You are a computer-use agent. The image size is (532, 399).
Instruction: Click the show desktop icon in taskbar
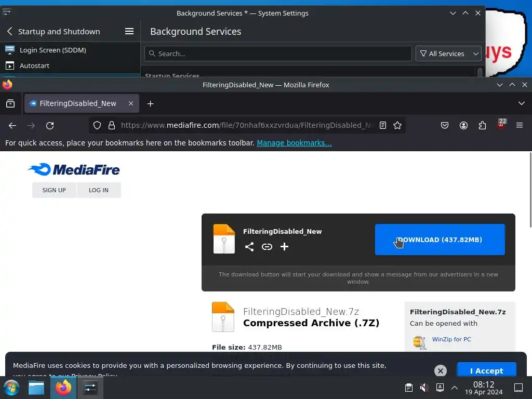pyautogui.click(x=518, y=388)
